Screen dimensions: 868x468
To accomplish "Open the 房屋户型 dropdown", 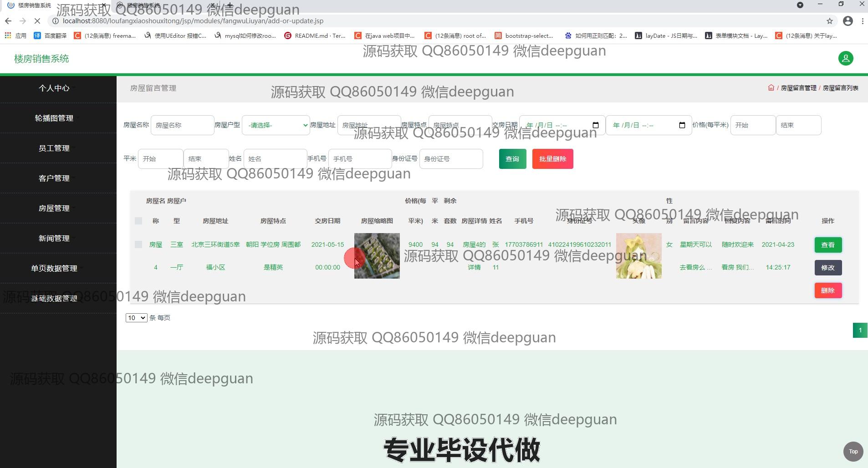I will (276, 125).
